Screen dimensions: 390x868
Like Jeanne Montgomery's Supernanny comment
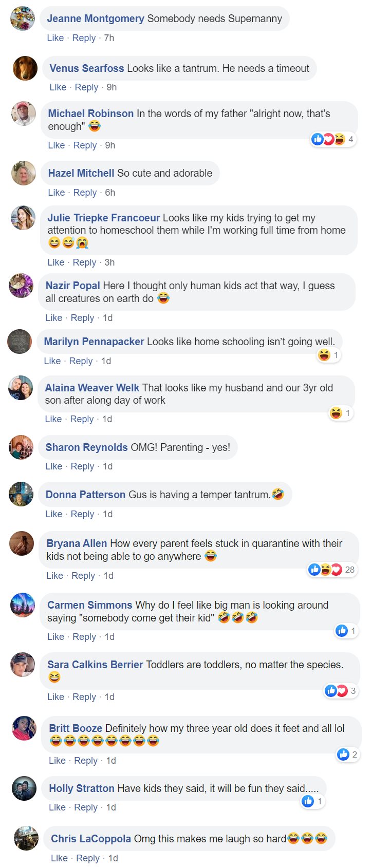55,38
